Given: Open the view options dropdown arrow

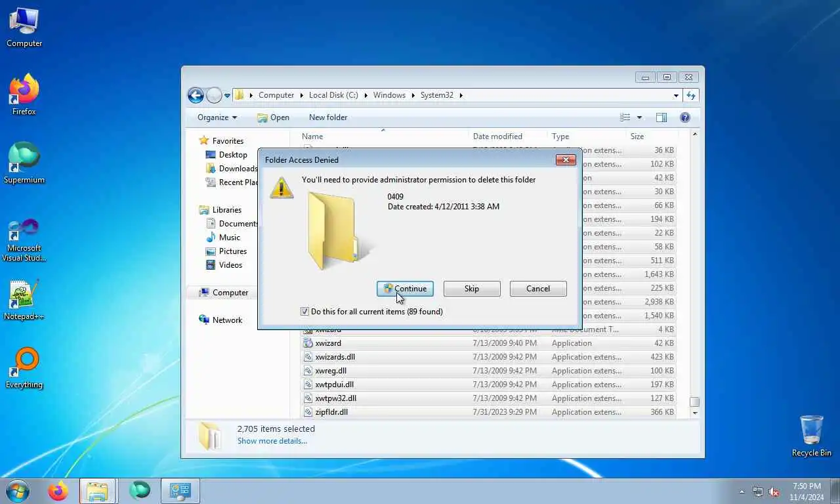Looking at the screenshot, I should 639,117.
